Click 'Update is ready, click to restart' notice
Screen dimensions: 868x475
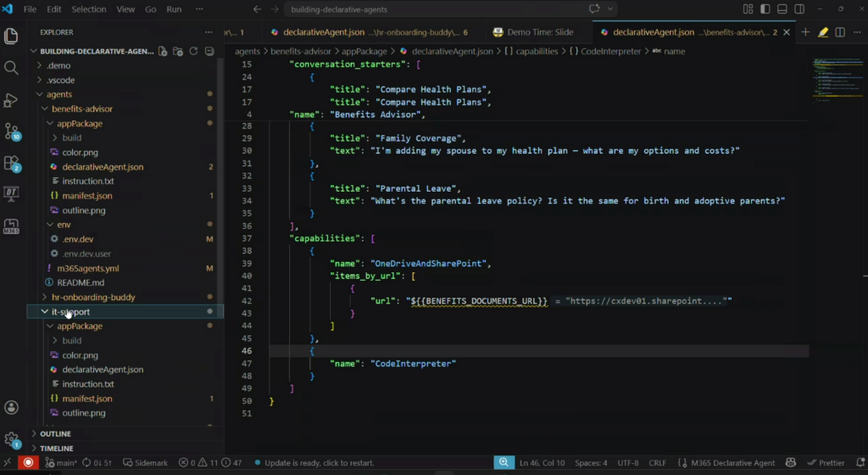click(x=318, y=463)
